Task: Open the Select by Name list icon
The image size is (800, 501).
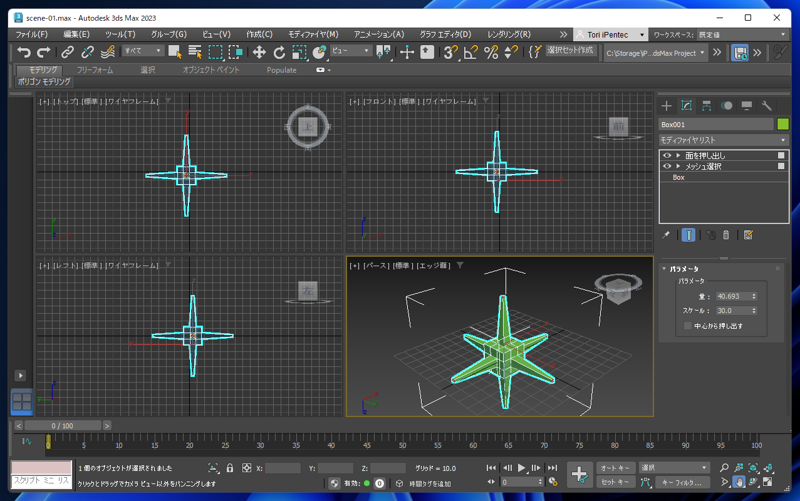Action: click(x=195, y=52)
